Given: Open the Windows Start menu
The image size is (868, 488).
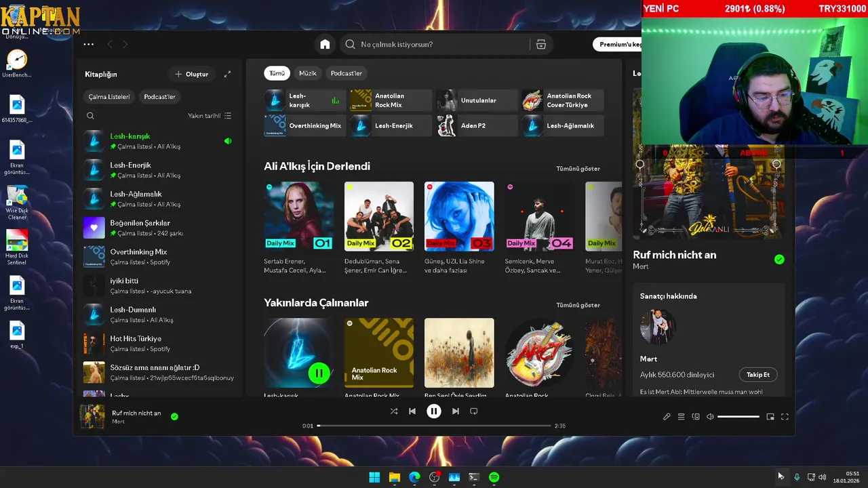Looking at the screenshot, I should tap(374, 477).
